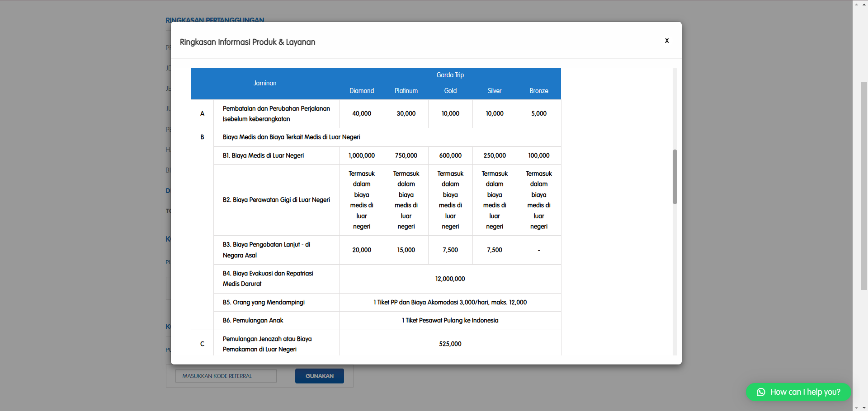Image resolution: width=868 pixels, height=411 pixels.
Task: Select the Platinum column header
Action: click(x=406, y=91)
